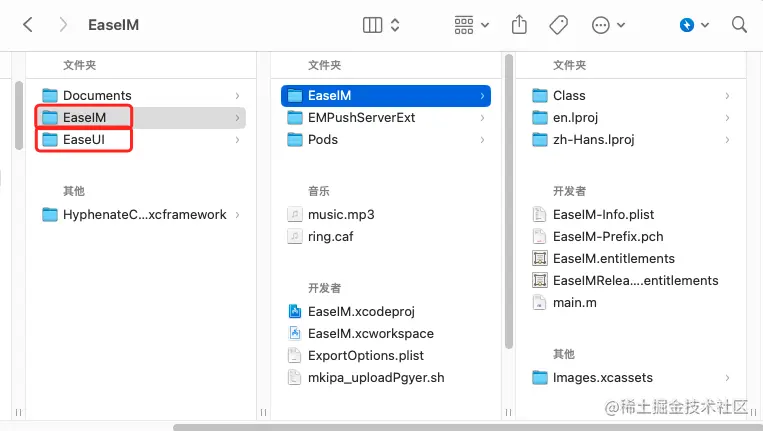763x431 pixels.
Task: Open the Finder search icon
Action: 739,24
